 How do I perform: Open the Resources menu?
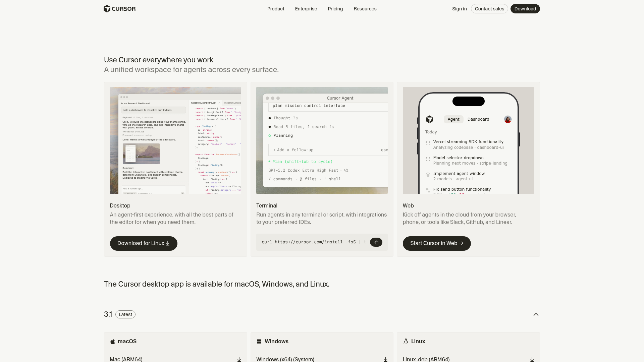365,9
